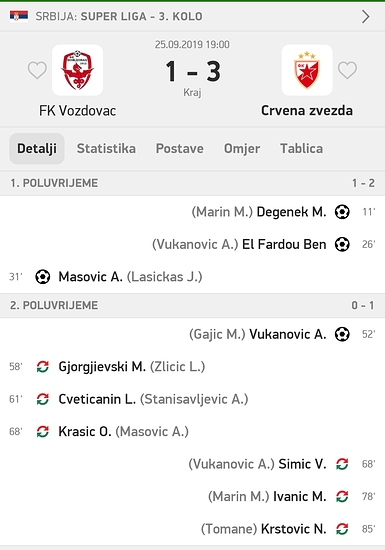Tap goal icon for El Fardou Ben
Screen dimensions: 385x550
click(x=342, y=244)
